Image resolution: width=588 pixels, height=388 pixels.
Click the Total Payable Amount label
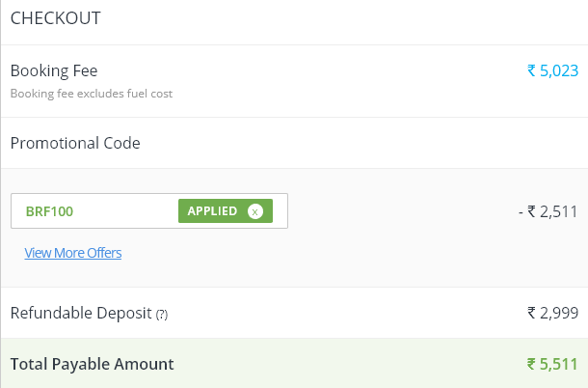(93, 364)
